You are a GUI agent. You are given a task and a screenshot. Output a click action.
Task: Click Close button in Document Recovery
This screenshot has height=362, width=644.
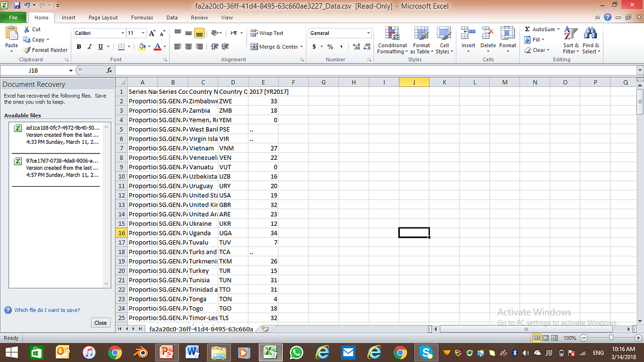(x=100, y=323)
